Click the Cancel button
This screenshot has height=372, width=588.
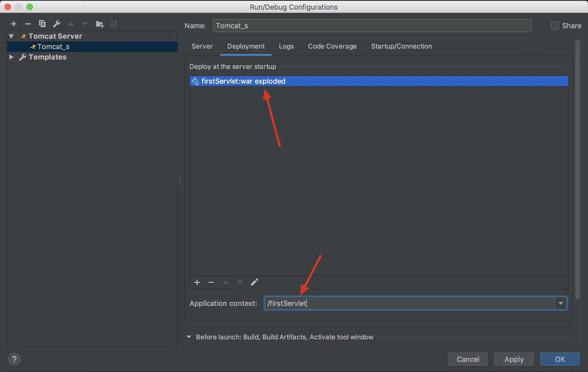(x=467, y=359)
